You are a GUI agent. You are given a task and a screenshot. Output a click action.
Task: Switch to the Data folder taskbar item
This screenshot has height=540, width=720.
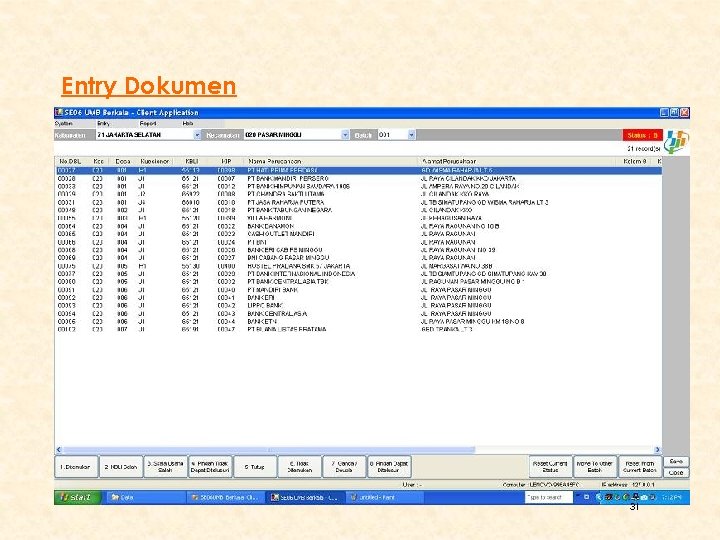click(x=146, y=497)
